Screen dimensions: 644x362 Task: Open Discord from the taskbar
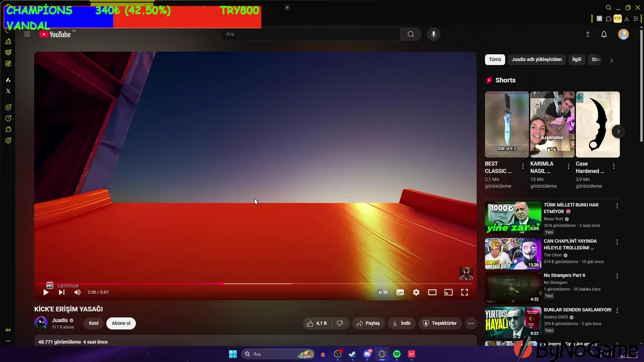click(367, 354)
